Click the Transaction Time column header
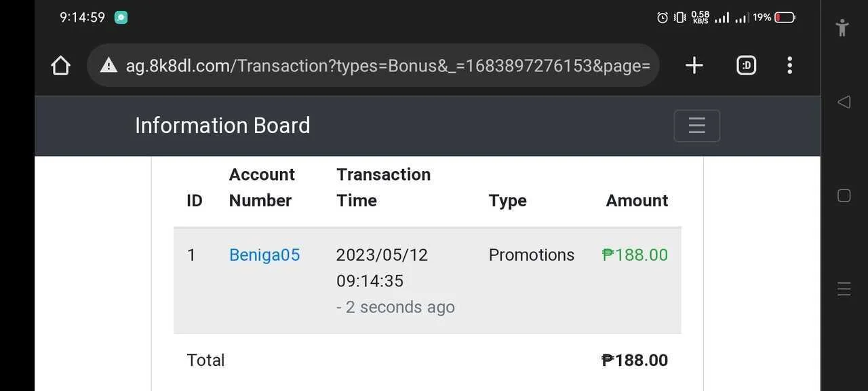 [x=383, y=187]
